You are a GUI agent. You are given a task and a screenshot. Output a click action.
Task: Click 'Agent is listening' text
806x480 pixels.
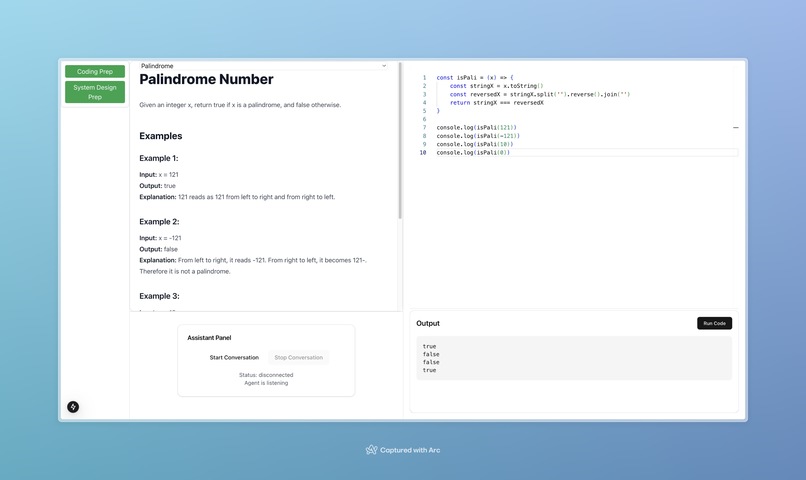(266, 383)
